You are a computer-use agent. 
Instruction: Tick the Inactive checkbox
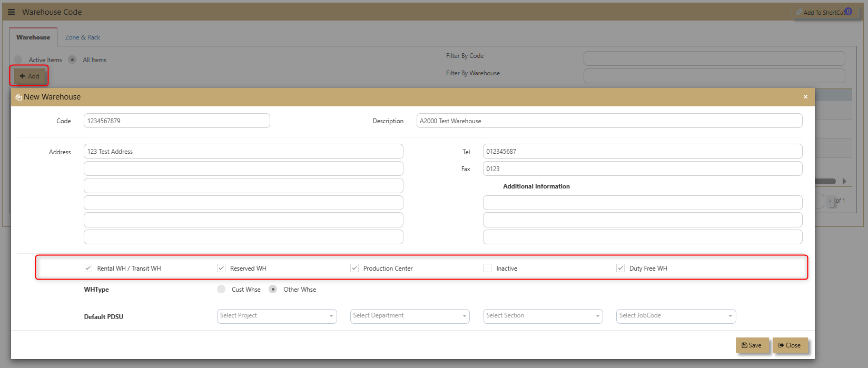tap(487, 268)
